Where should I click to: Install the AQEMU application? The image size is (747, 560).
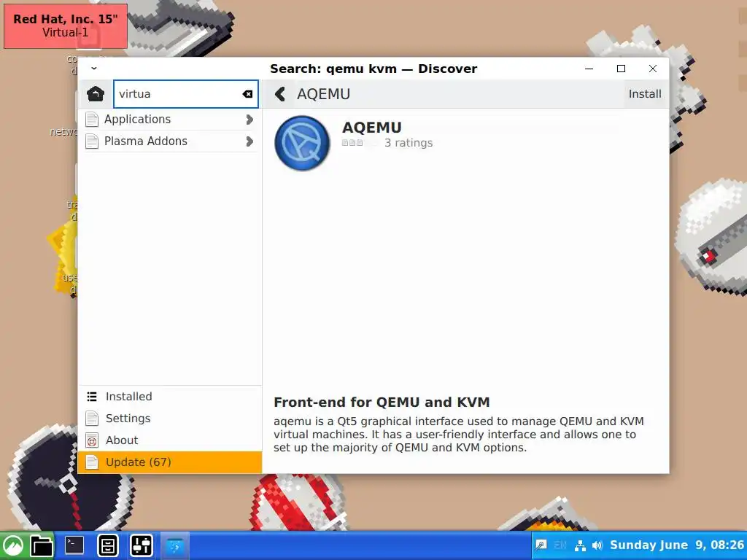coord(645,94)
